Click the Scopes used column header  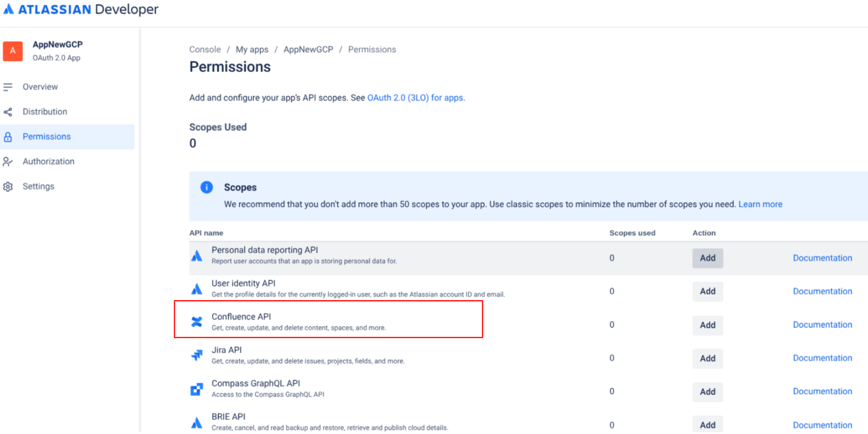pyautogui.click(x=632, y=233)
